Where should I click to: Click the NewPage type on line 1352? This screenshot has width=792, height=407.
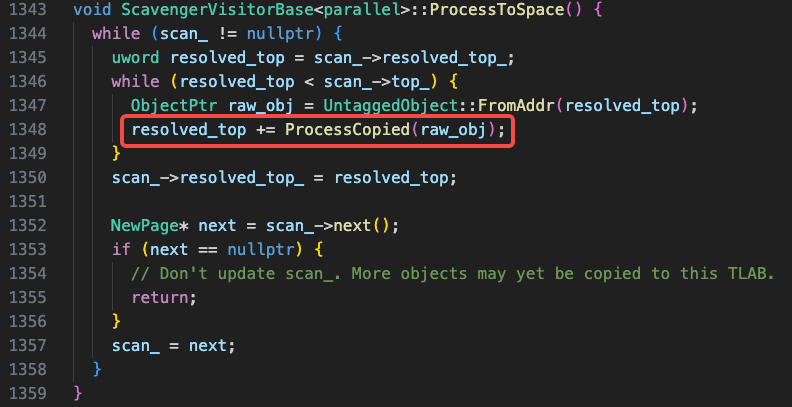145,226
